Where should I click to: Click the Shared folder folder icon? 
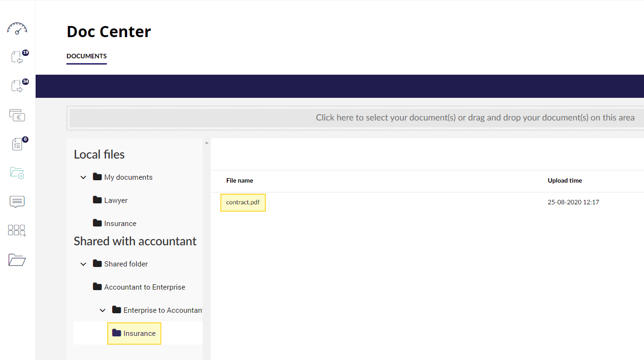click(x=97, y=264)
